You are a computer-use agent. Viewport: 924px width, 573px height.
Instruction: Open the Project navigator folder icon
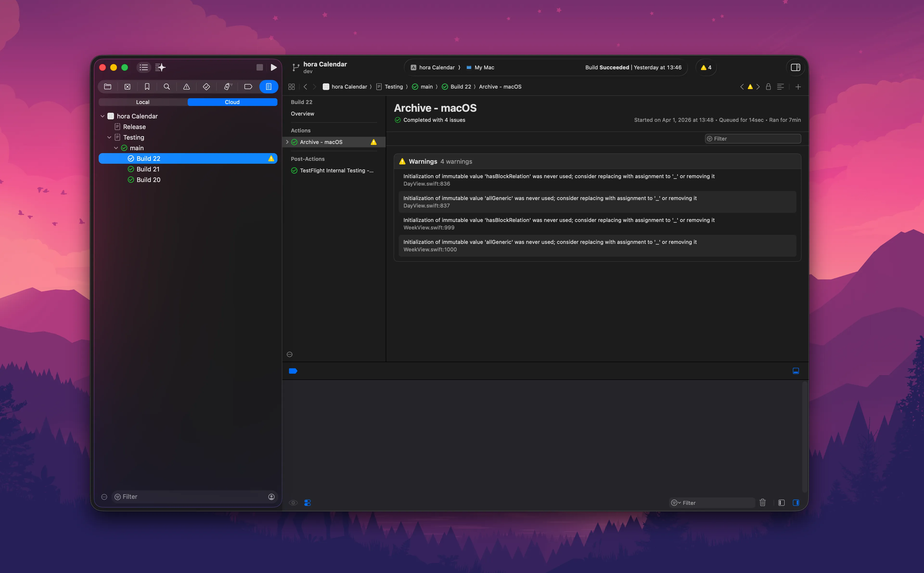108,87
